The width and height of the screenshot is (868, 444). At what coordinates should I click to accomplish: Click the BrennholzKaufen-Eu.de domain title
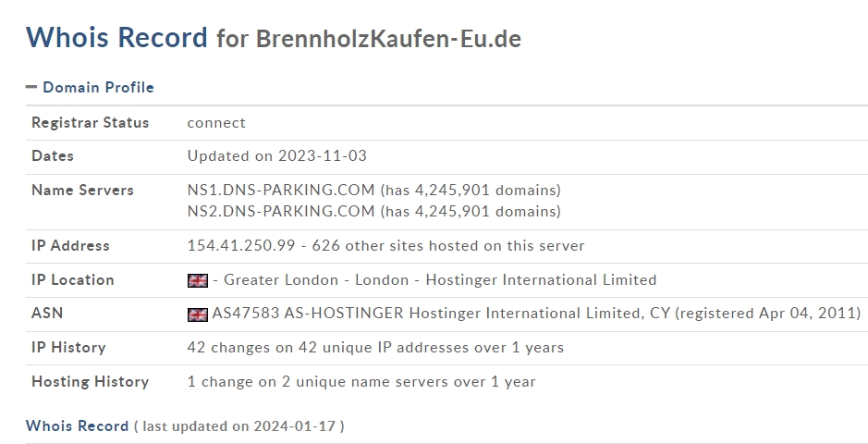click(x=388, y=39)
